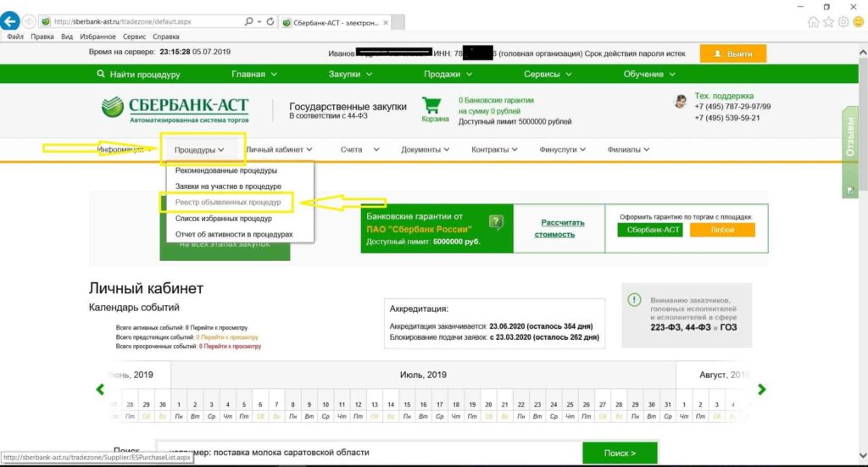The image size is (868, 467).
Task: Open the favorites star icon
Action: coord(828,21)
